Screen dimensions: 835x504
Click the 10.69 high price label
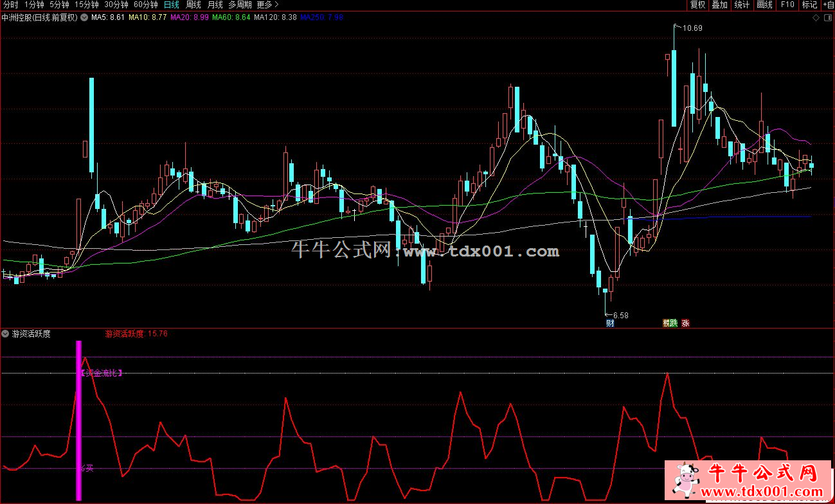pyautogui.click(x=692, y=28)
